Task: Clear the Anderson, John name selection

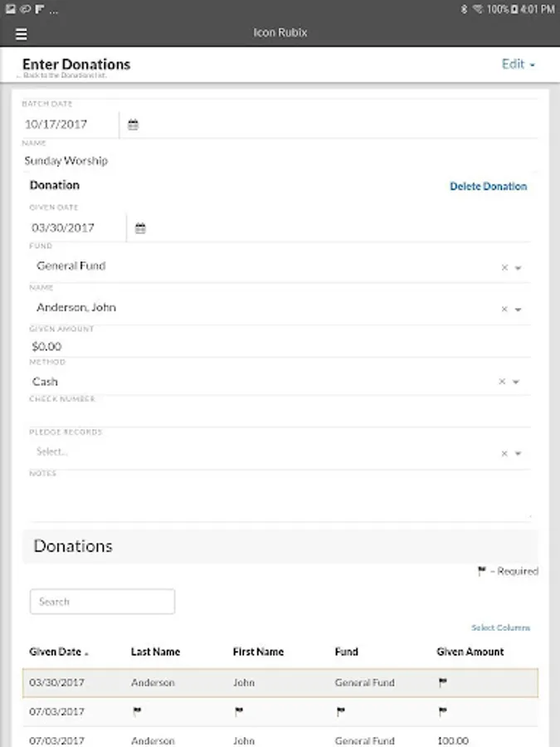Action: (x=504, y=310)
